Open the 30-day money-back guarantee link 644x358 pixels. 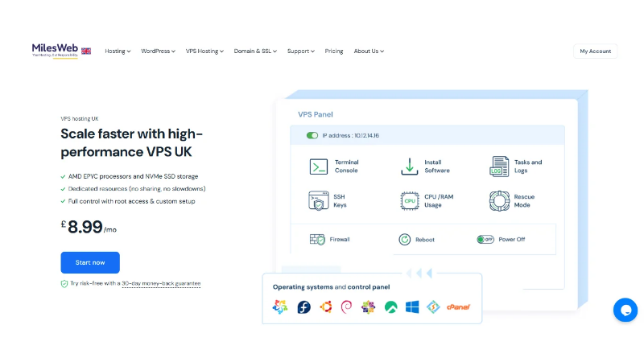point(161,283)
